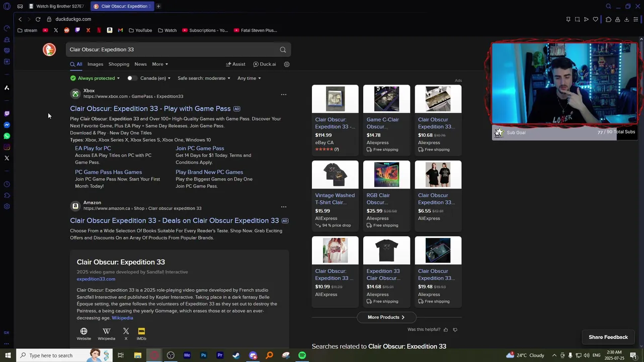Viewport: 644px width, 362px height.
Task: Launch Spotify from the taskbar
Action: point(302,355)
